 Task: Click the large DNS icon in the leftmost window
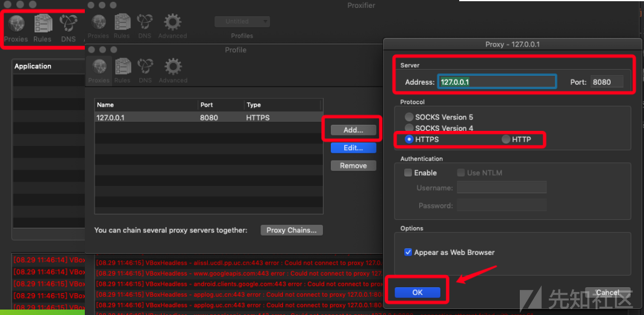tap(68, 28)
